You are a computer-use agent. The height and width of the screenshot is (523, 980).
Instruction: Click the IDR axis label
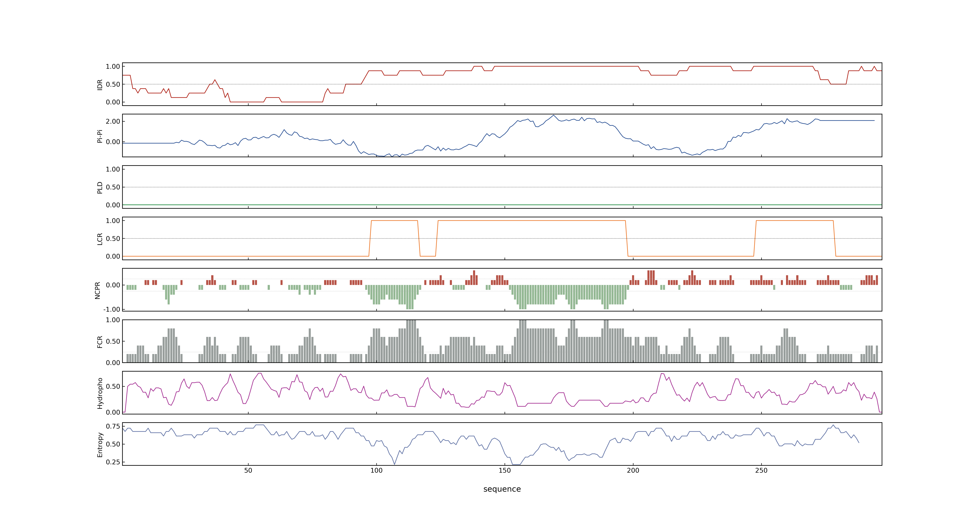tap(100, 85)
